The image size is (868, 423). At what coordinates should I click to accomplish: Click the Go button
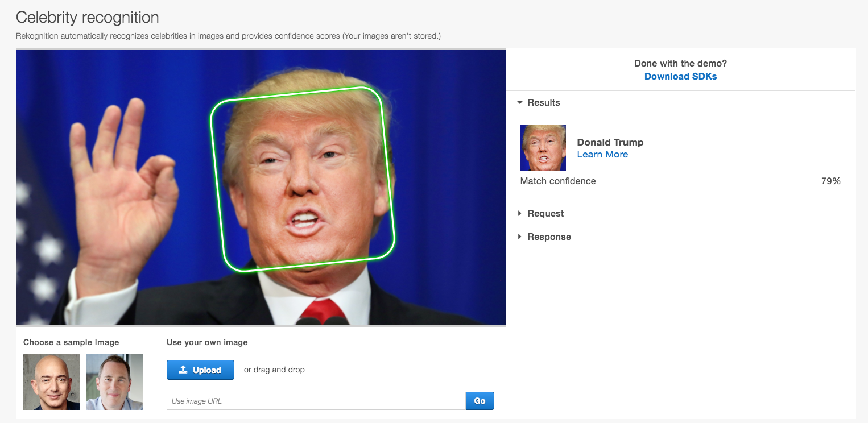point(480,401)
